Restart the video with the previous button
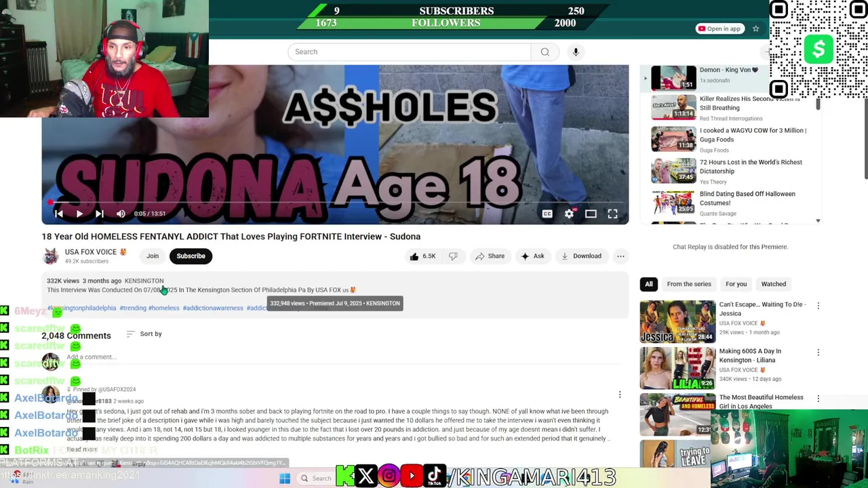Screen dimensions: 868x488 (x=59, y=213)
